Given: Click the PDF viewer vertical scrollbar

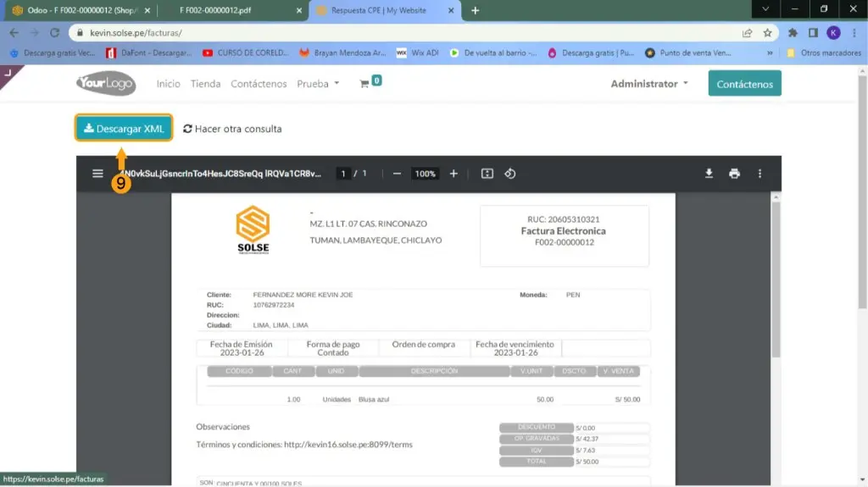Looking at the screenshot, I should [776, 279].
